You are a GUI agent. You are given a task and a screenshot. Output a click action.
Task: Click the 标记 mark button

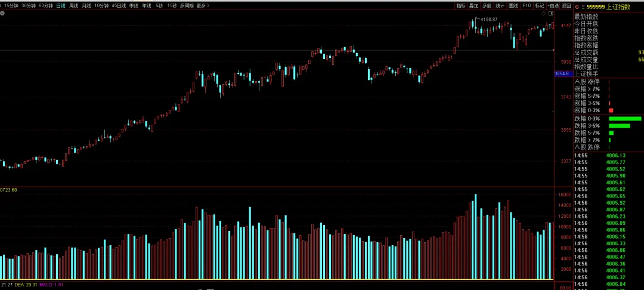click(x=539, y=6)
